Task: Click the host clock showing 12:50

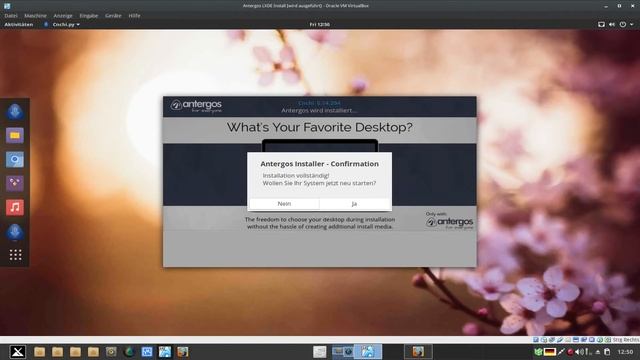Action: [x=625, y=352]
